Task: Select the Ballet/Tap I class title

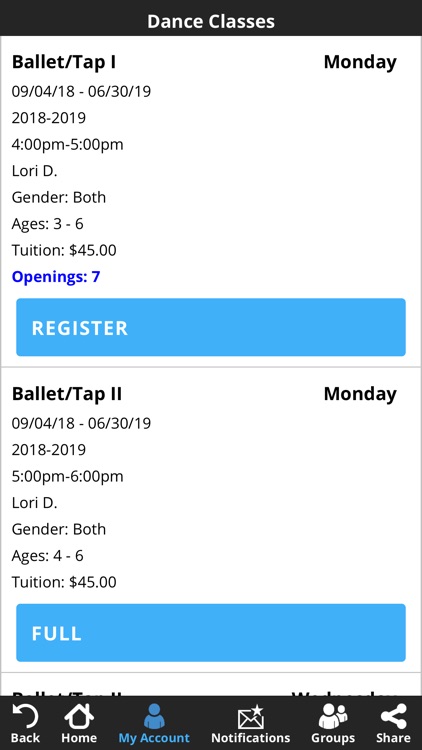Action: 64,62
